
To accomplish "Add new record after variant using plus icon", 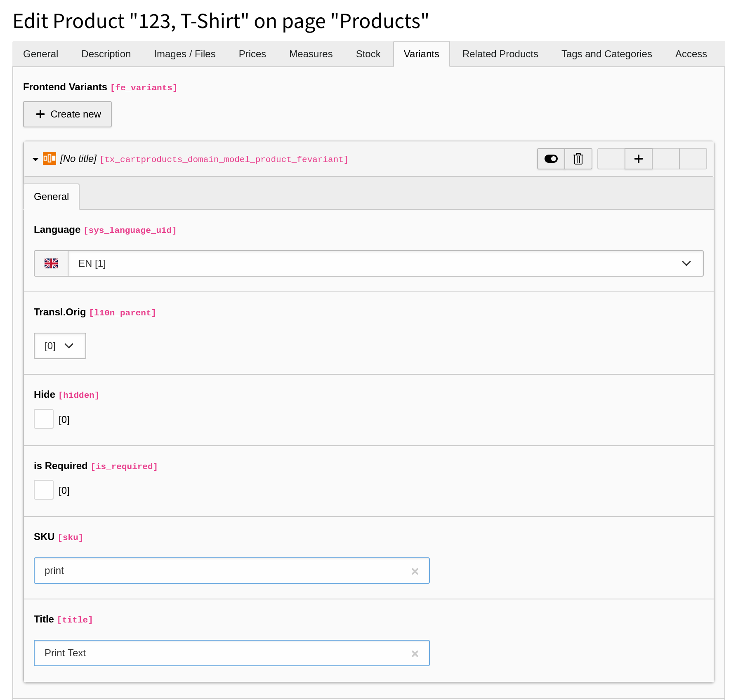I will [x=638, y=159].
